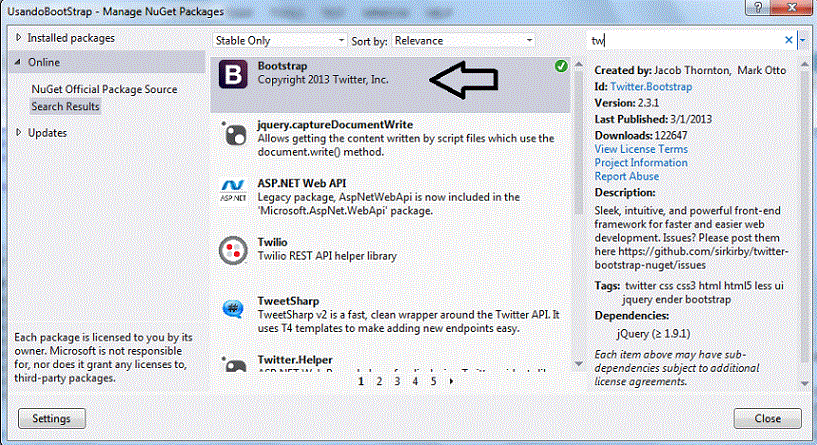Click the Twitter.Helper package icon
This screenshot has width=817, height=445.
point(234,363)
